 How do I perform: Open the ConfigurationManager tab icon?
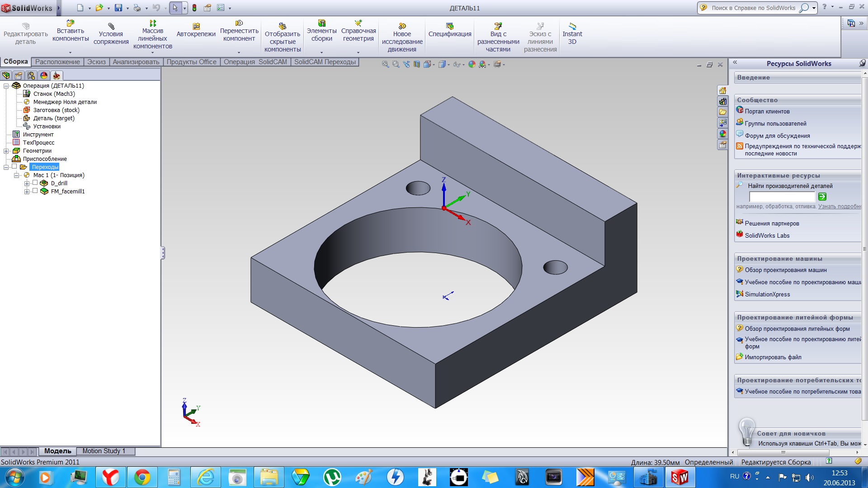(x=31, y=75)
